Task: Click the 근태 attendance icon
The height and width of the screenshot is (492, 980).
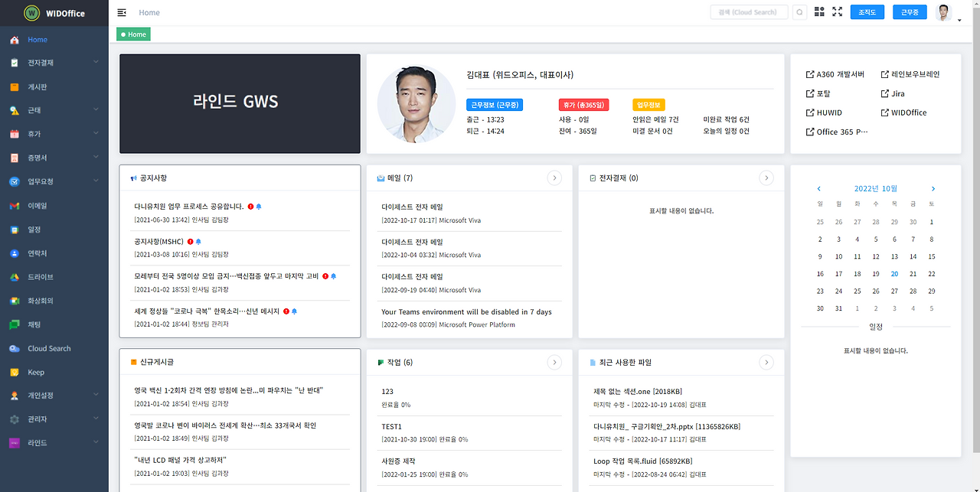Action: pos(14,111)
